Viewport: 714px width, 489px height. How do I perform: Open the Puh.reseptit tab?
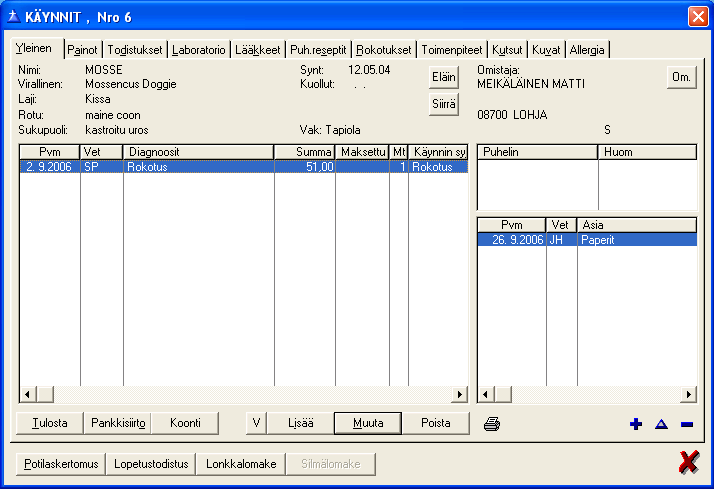point(318,50)
